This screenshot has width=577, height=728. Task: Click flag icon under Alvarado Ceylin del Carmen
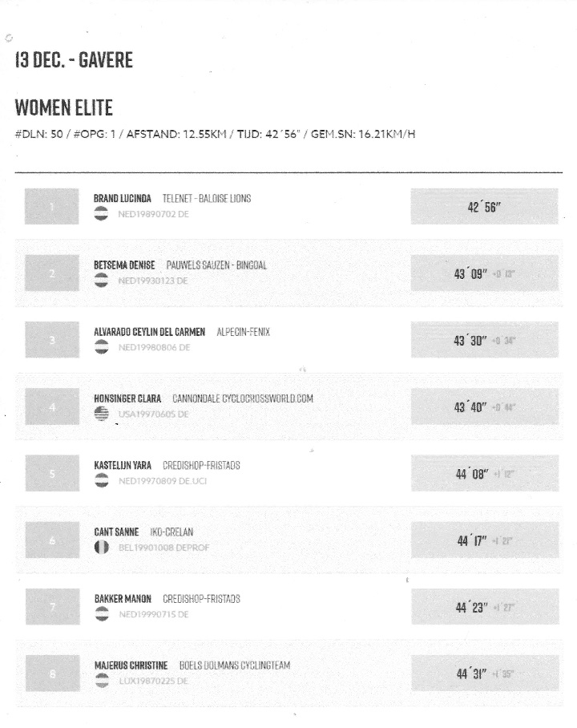102,347
